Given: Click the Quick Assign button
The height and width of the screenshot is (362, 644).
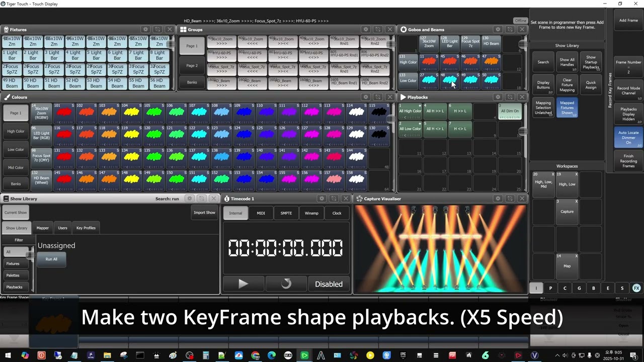Looking at the screenshot, I should tap(591, 85).
